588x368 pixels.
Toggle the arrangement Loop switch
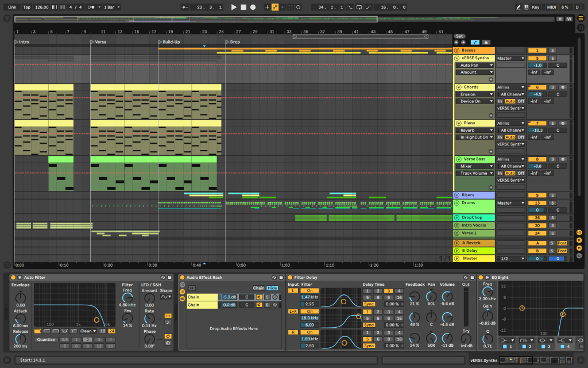point(359,7)
